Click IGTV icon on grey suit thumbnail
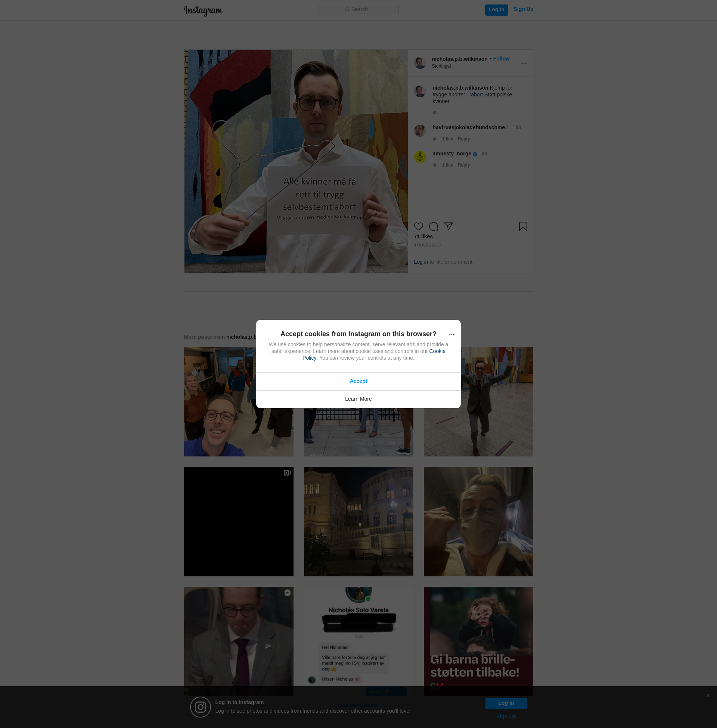 pyautogui.click(x=287, y=592)
